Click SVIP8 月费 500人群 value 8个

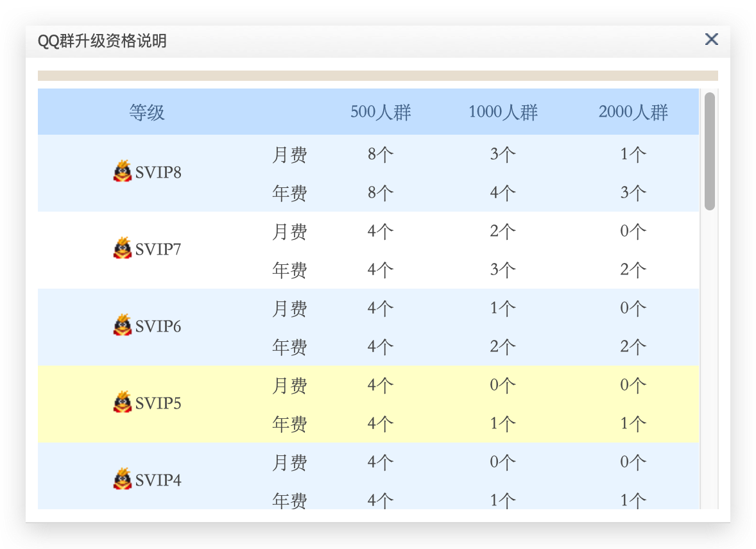[381, 155]
